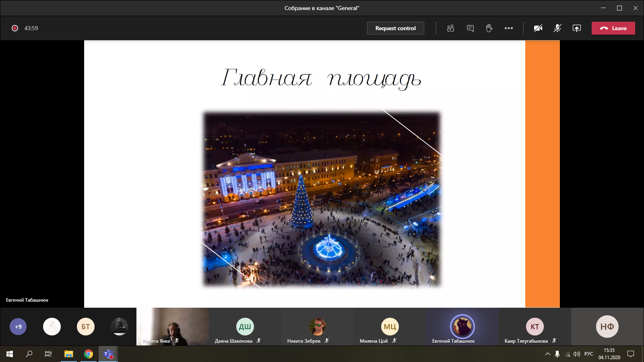Screen dimensions: 644x362
Task: Select the НФ participant avatar
Action: (607, 327)
